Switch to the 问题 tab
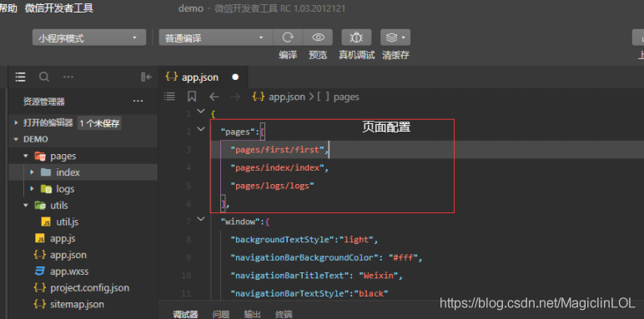Image resolution: width=644 pixels, height=319 pixels. coord(221,315)
